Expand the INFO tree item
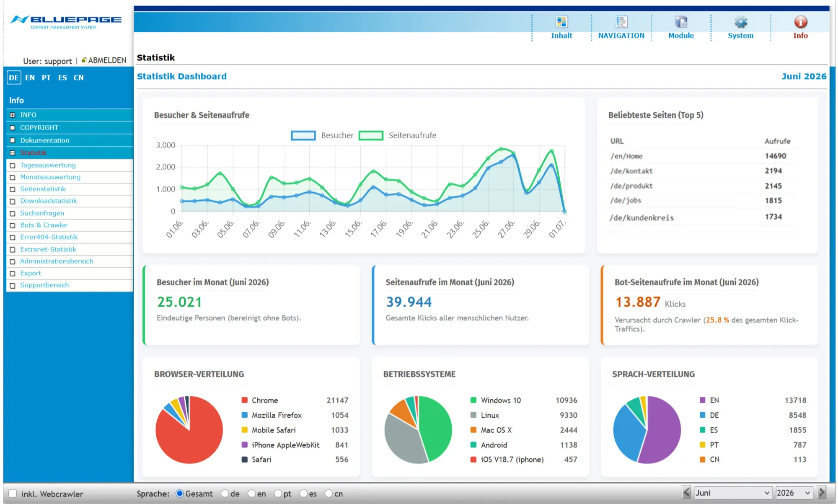This screenshot has height=504, width=838. point(13,115)
